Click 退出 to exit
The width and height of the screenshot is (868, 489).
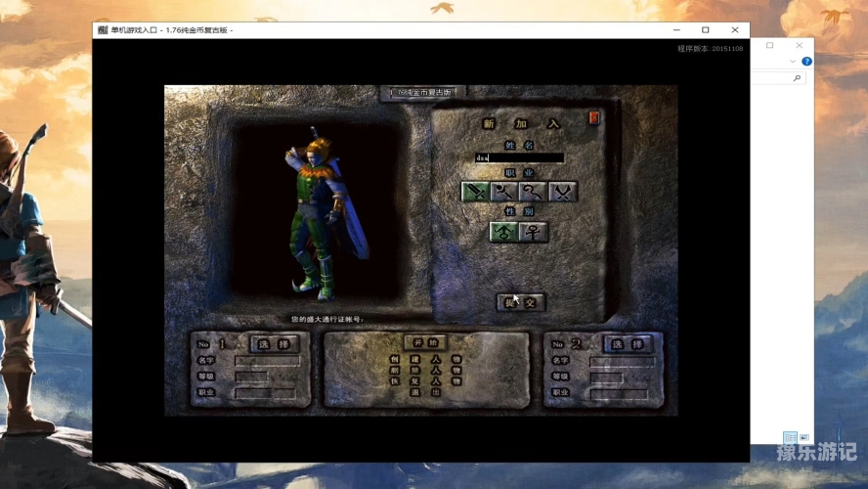426,392
